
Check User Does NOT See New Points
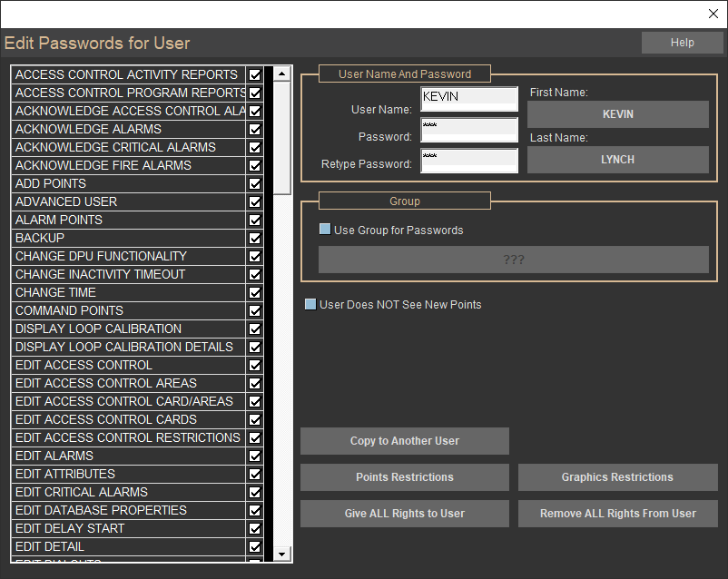(311, 305)
